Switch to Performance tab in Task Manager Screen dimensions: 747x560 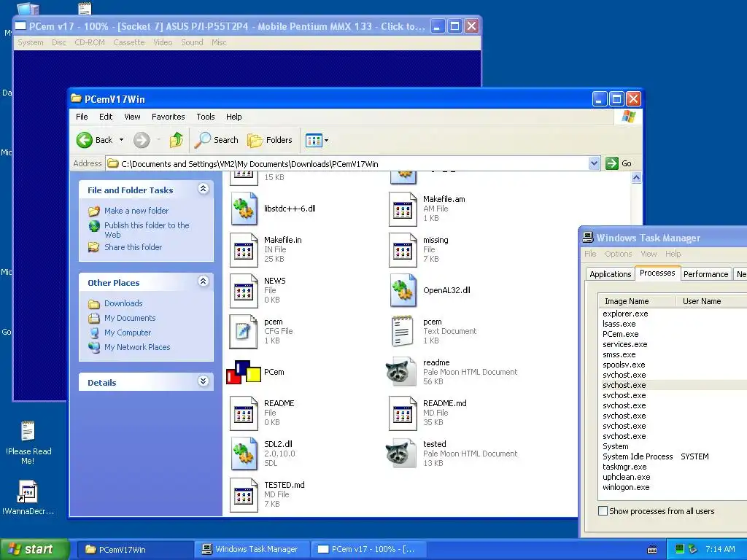click(705, 274)
